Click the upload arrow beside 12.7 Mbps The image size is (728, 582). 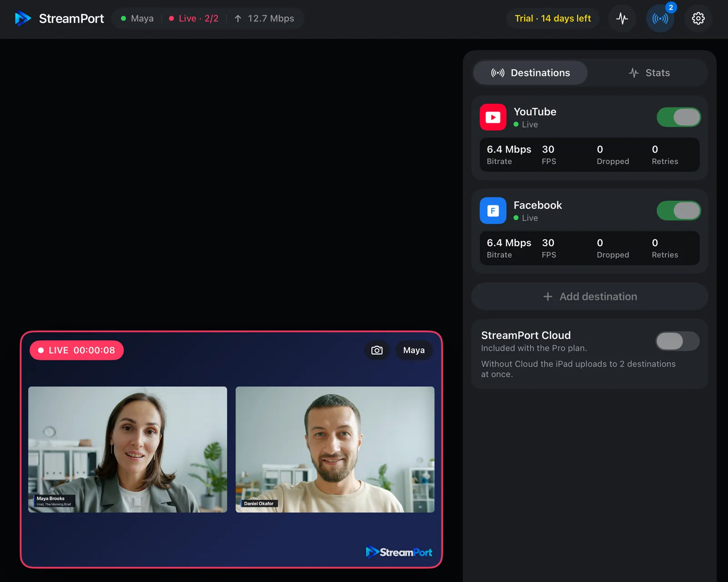[x=238, y=19]
